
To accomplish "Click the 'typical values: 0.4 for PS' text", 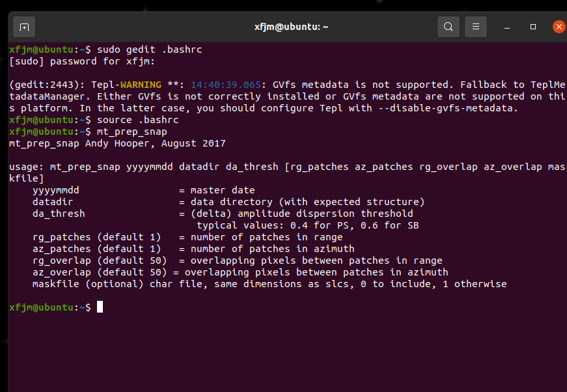I will tap(273, 225).
